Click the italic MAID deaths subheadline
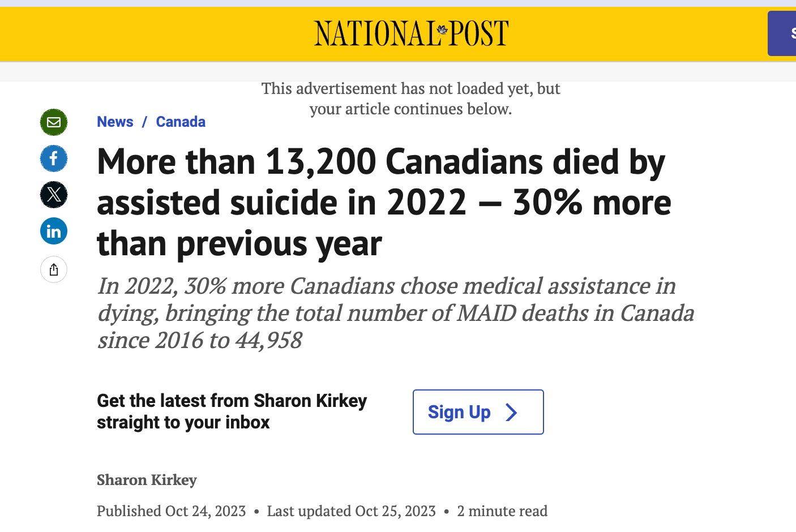The image size is (796, 532). click(395, 313)
